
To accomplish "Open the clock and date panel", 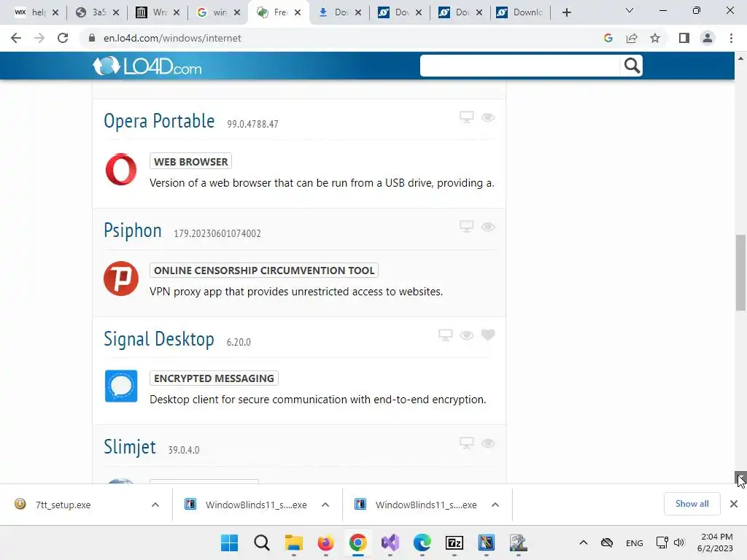I will click(716, 542).
